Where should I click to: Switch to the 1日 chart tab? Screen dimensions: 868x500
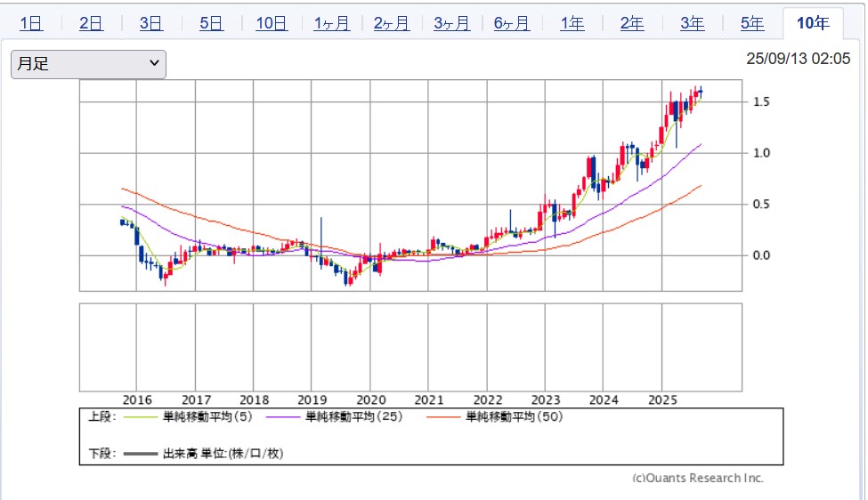click(x=31, y=23)
